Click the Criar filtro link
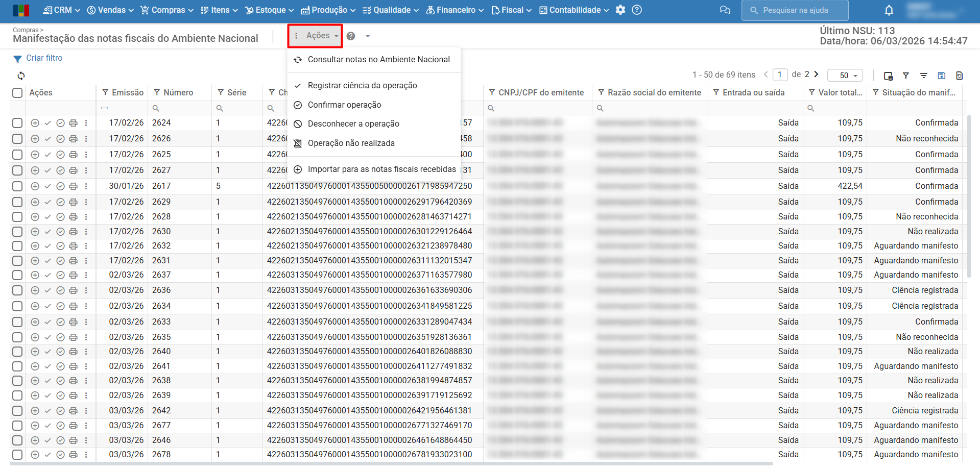Viewport: 980px width, 470px height. [x=44, y=58]
